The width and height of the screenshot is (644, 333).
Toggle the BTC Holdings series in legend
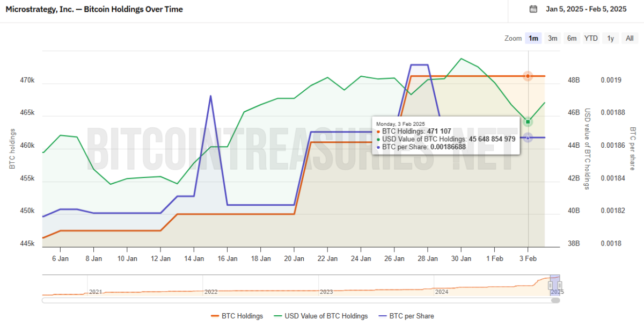pos(237,316)
